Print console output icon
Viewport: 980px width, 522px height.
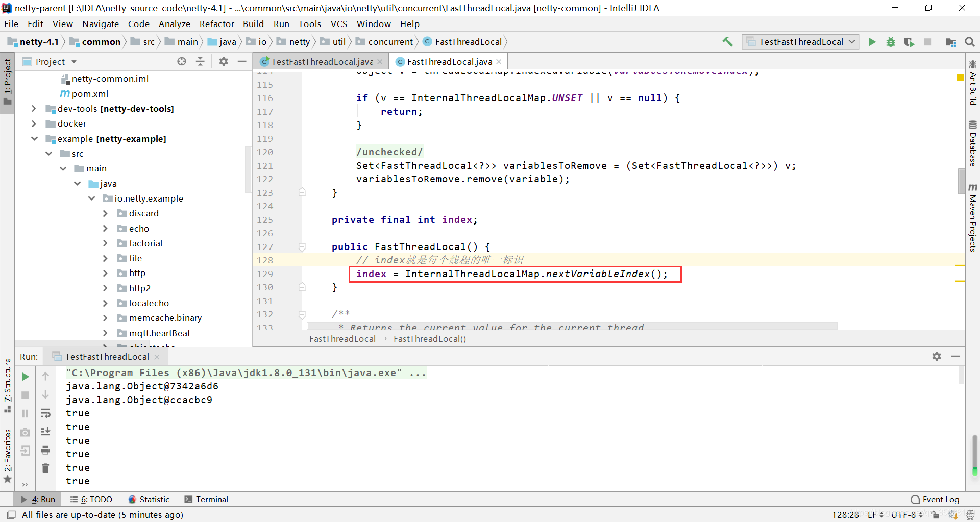[x=45, y=450]
